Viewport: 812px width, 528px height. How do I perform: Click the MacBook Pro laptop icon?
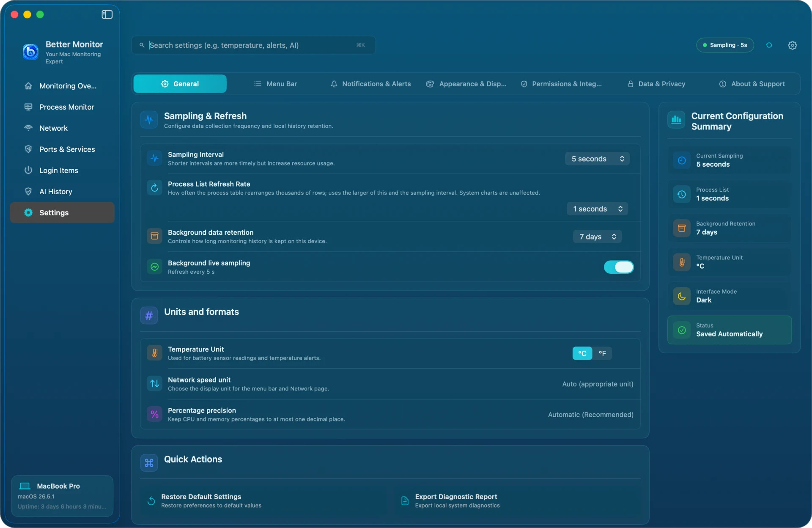click(x=25, y=486)
